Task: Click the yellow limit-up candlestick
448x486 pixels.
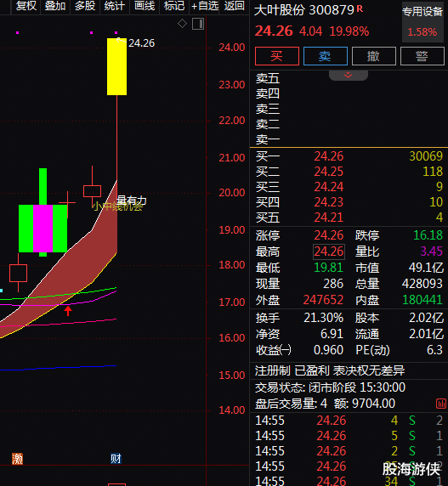Action: pos(116,66)
